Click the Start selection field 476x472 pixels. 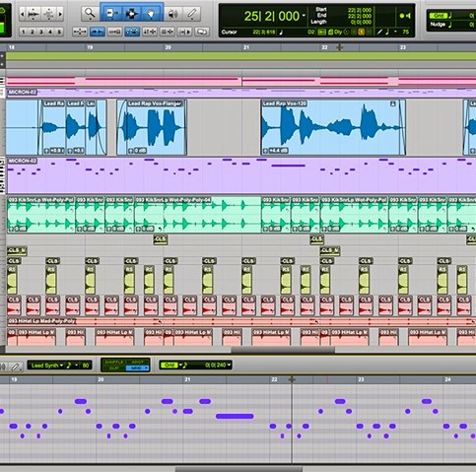360,10
